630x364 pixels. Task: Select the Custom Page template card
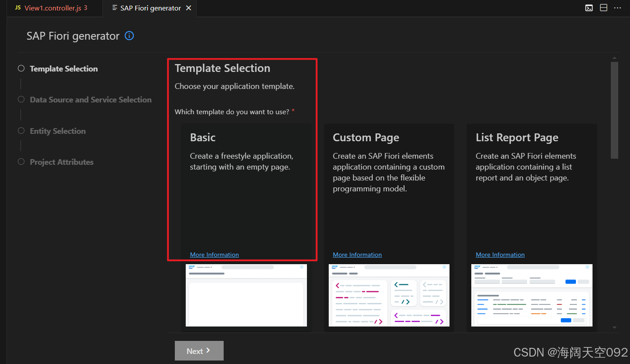coord(389,228)
